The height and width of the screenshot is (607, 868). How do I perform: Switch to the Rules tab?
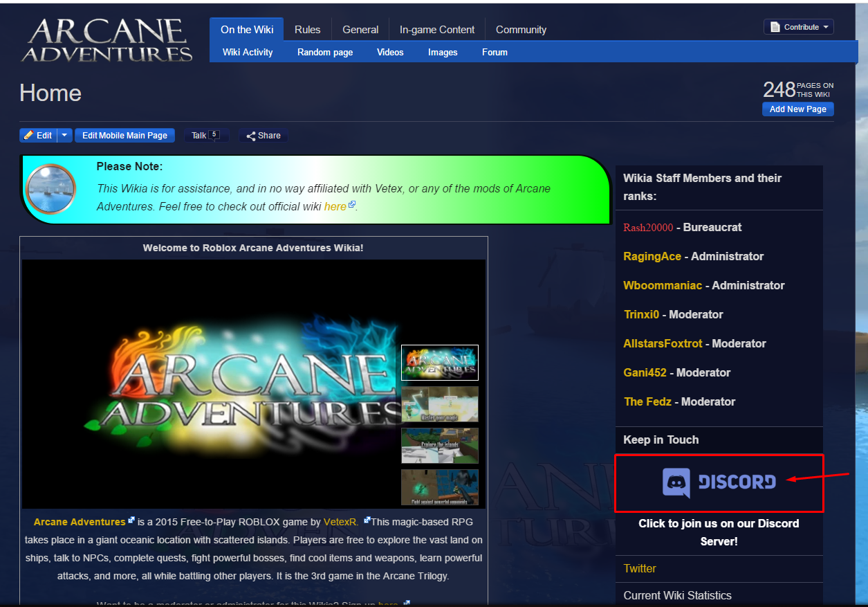[x=307, y=30]
